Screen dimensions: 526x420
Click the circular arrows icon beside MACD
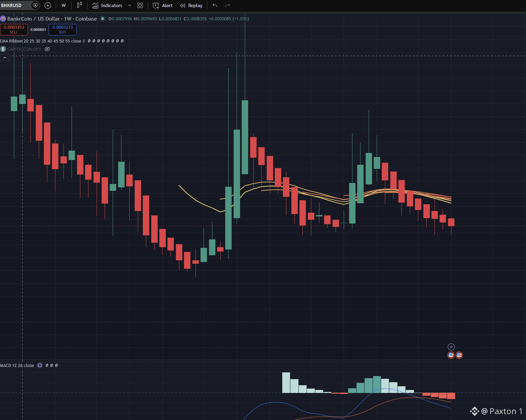40,365
